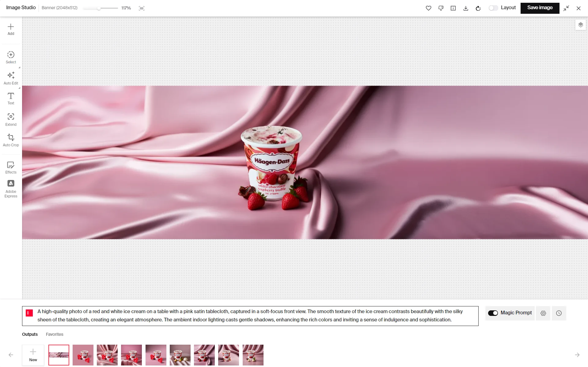Click the 117% zoom value
This screenshot has height=367, width=588.
click(126, 8)
